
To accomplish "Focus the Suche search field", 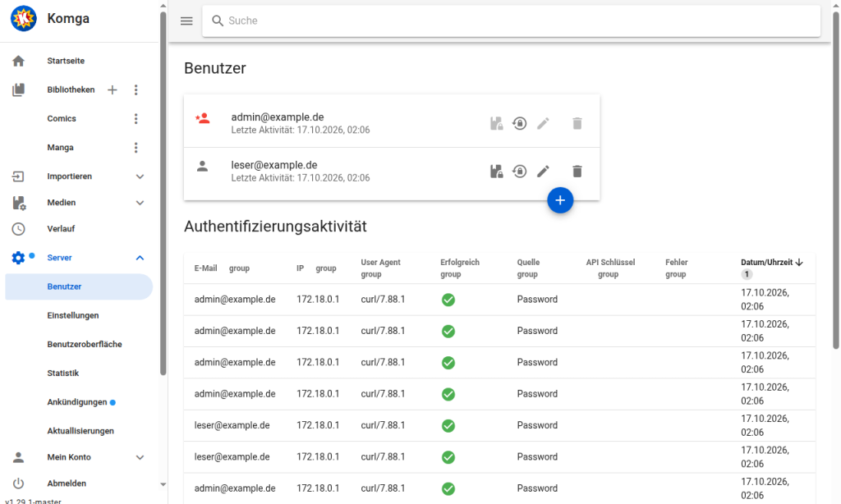I will click(511, 21).
